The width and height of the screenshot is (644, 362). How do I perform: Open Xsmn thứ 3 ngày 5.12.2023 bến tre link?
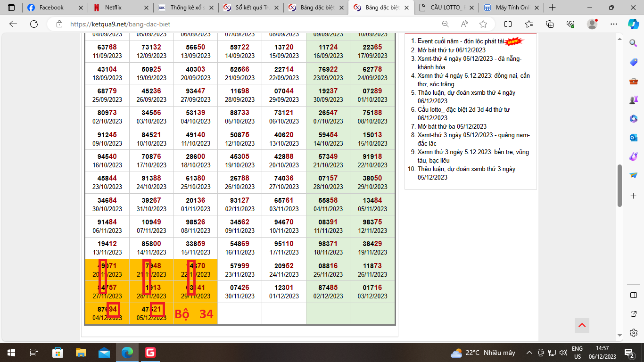pos(473,156)
